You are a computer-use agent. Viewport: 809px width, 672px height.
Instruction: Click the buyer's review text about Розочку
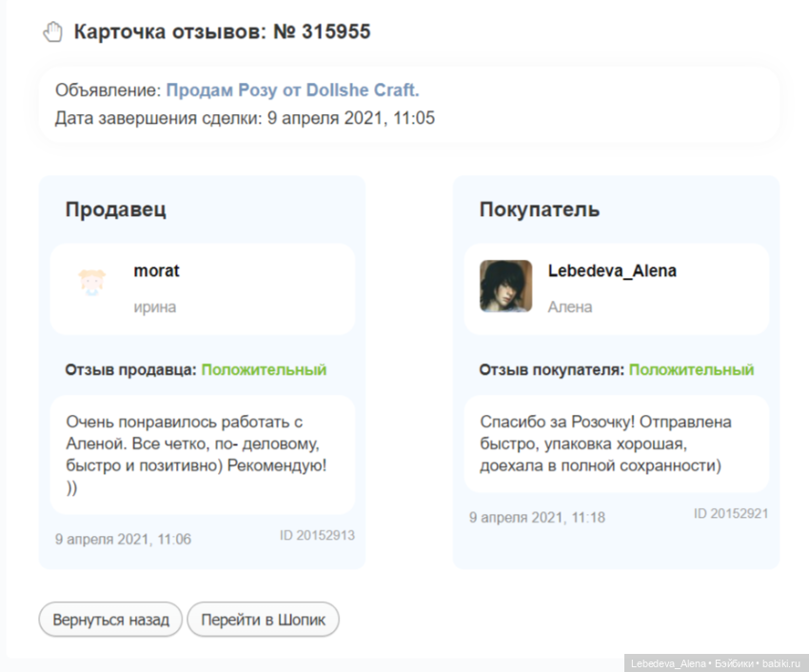pos(605,444)
